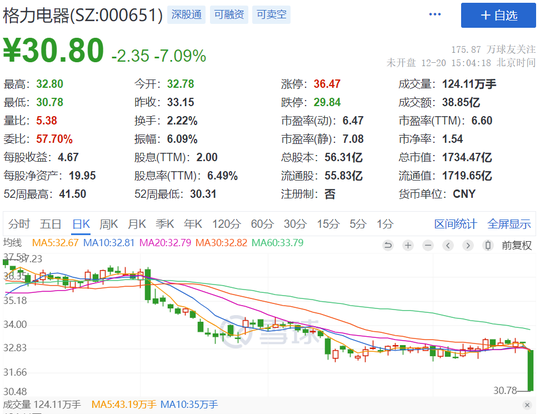
Task: Toggle the MA60 moving average legend
Action: (x=277, y=242)
